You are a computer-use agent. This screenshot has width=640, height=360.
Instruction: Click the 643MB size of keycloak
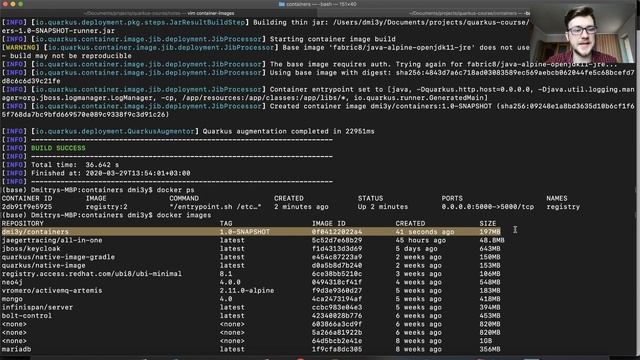click(490, 249)
